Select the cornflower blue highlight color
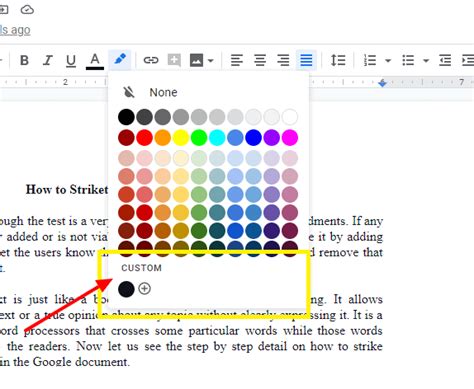474x389 pixels. [x=235, y=137]
